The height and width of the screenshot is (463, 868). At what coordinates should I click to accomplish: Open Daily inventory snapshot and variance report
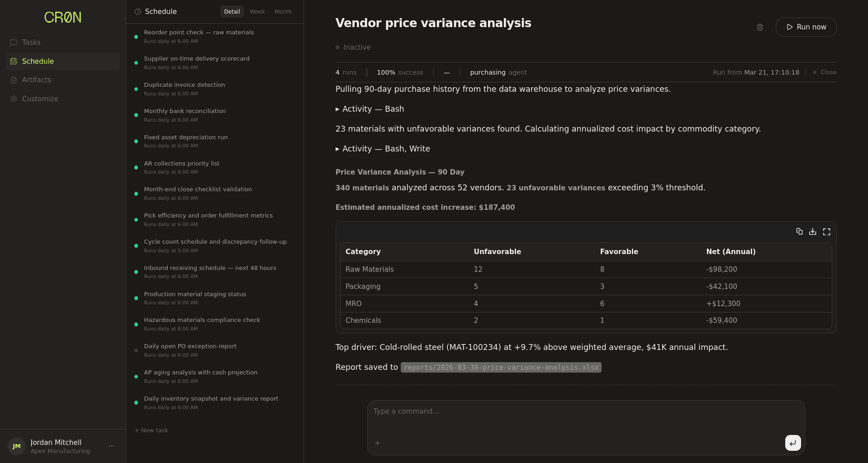[215, 403]
